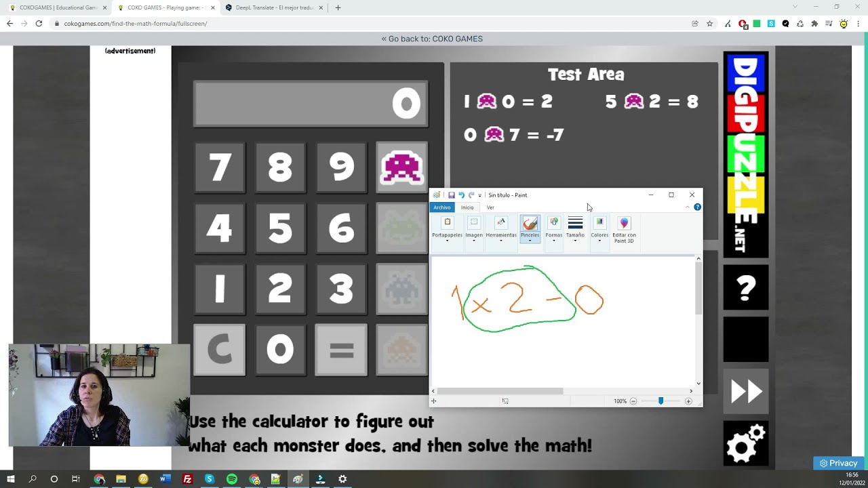Open Word from the taskbar
868x488 pixels.
click(165, 479)
